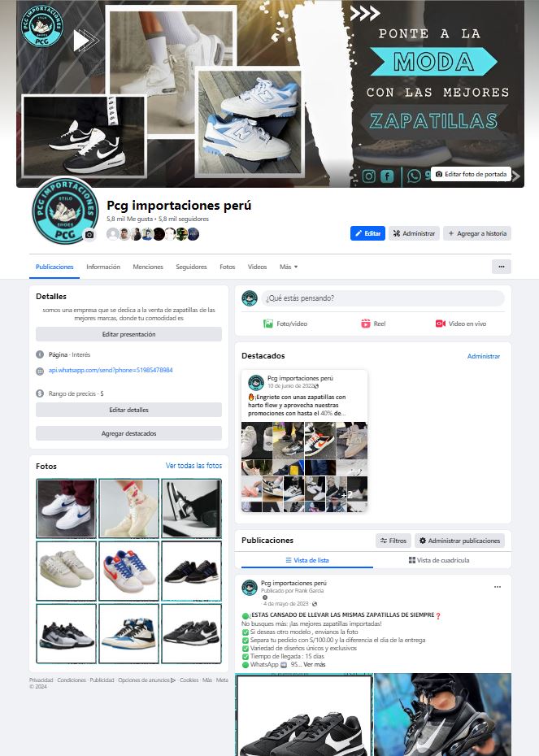The height and width of the screenshot is (756, 539).
Task: Go to the Seguidores tab
Action: 191,267
